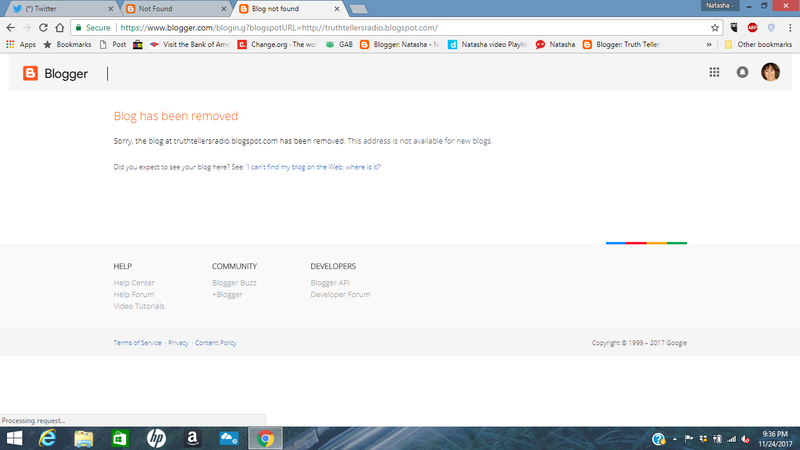Click the address bar URL field

pos(400,28)
